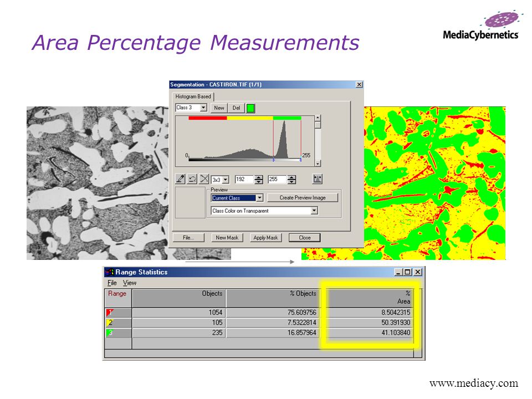Click the undo arrow icon

pyautogui.click(x=192, y=179)
